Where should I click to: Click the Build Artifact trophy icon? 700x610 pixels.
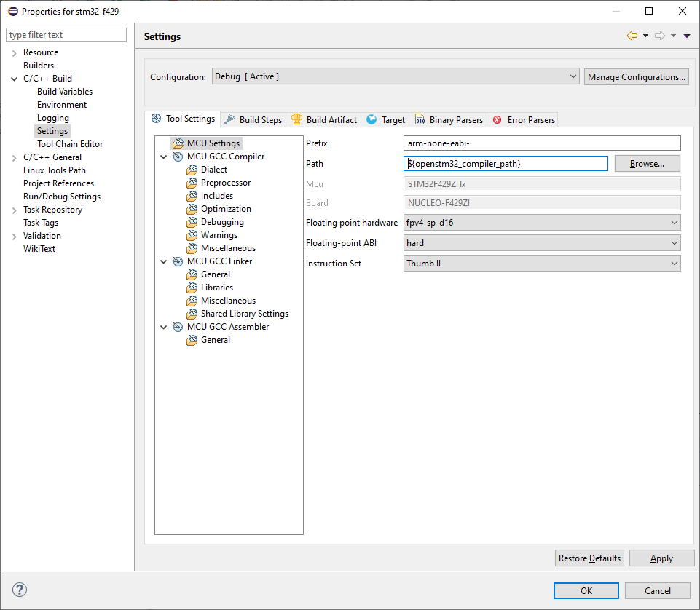tap(296, 119)
